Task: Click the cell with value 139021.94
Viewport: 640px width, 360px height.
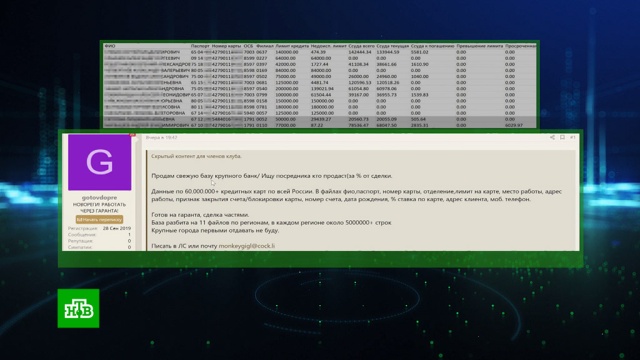Action: pyautogui.click(x=322, y=89)
